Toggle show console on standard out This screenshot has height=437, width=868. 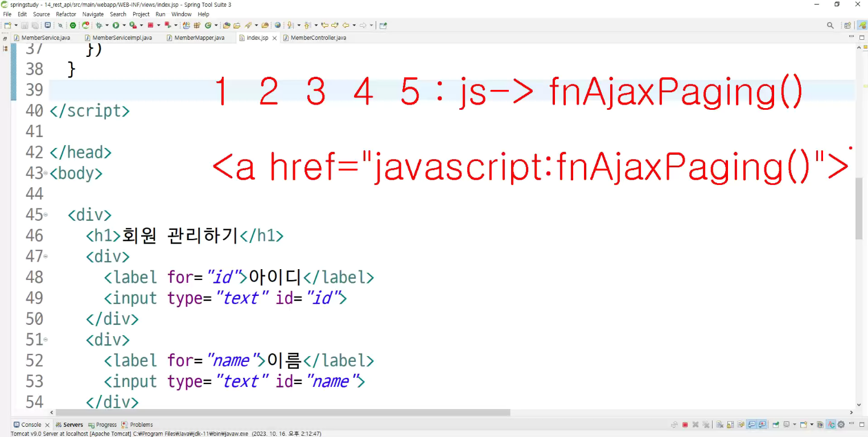[751, 424]
